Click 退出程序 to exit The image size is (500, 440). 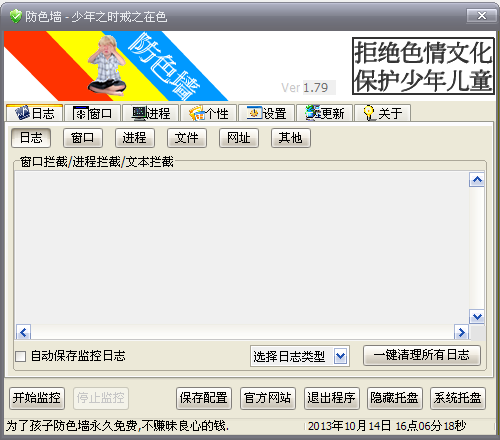[x=331, y=398]
